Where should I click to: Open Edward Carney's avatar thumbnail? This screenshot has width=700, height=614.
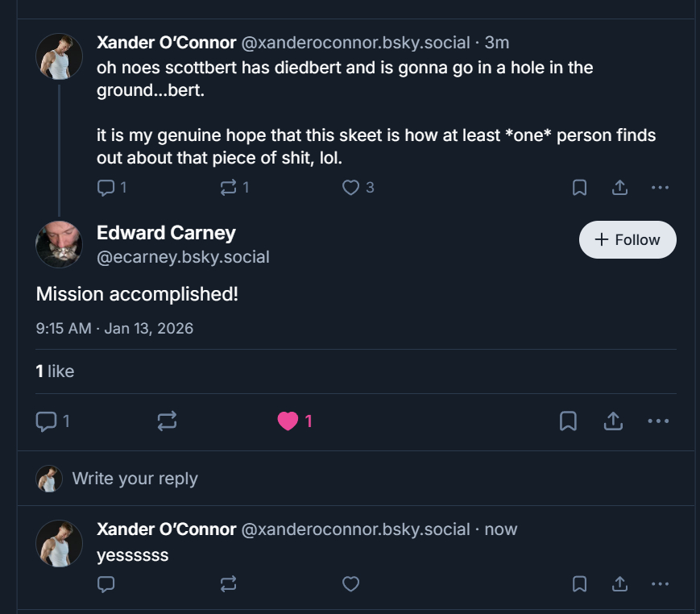[x=59, y=244]
